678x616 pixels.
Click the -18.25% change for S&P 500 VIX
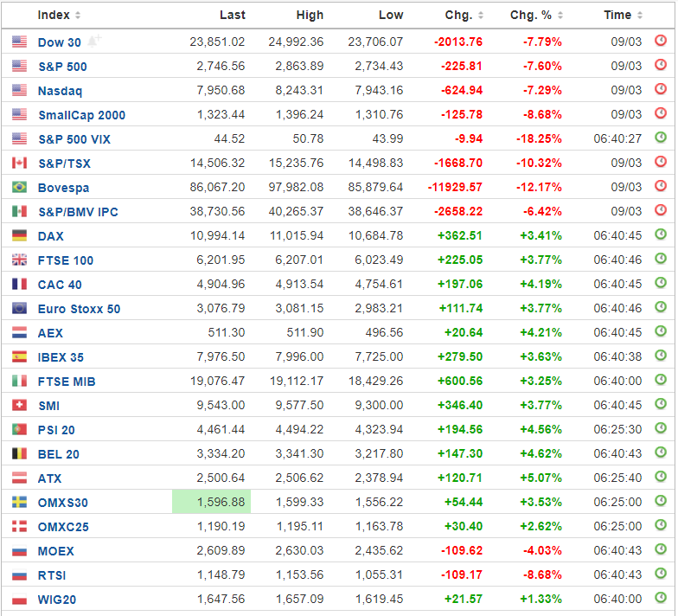tap(539, 138)
